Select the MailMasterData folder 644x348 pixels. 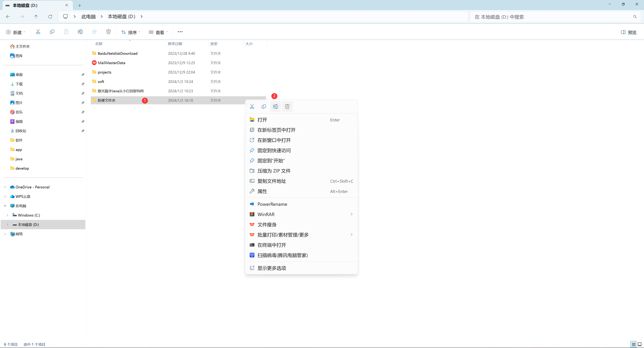(178, 63)
